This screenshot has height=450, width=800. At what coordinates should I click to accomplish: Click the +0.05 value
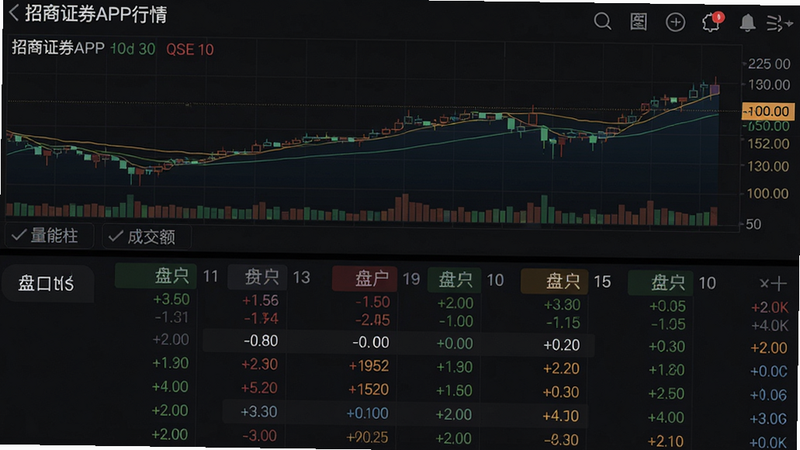667,306
